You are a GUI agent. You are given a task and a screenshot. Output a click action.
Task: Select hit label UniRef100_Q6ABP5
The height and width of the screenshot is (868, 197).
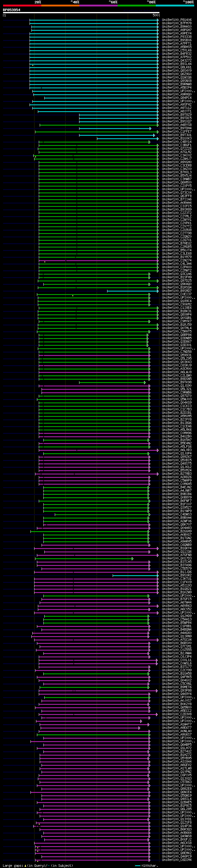[x=177, y=744]
